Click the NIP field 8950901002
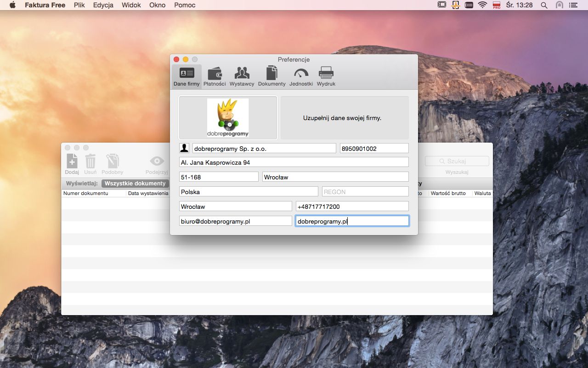The width and height of the screenshot is (588, 368). pyautogui.click(x=374, y=148)
